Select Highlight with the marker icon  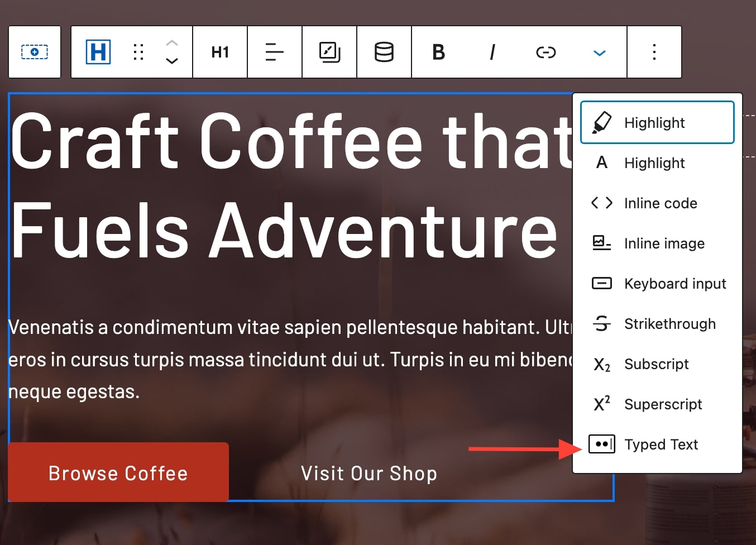[x=657, y=122]
